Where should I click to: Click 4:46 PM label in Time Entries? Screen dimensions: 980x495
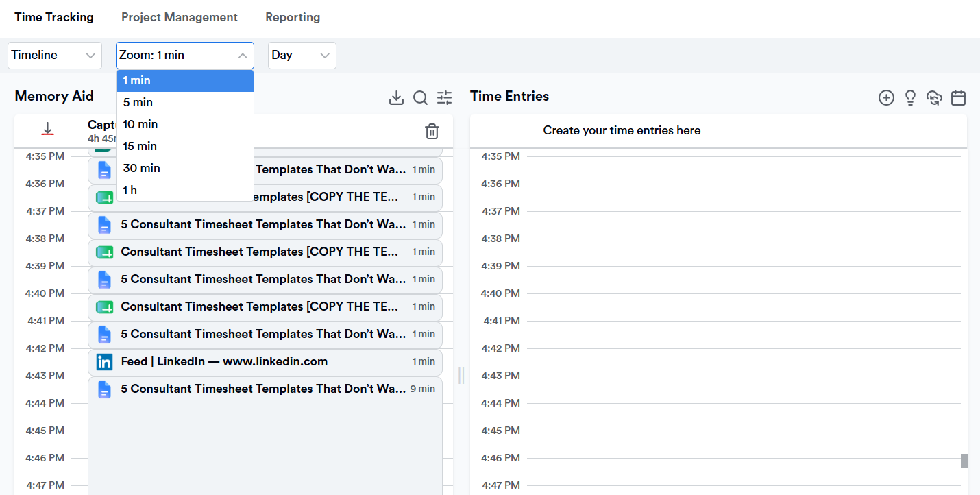click(501, 458)
